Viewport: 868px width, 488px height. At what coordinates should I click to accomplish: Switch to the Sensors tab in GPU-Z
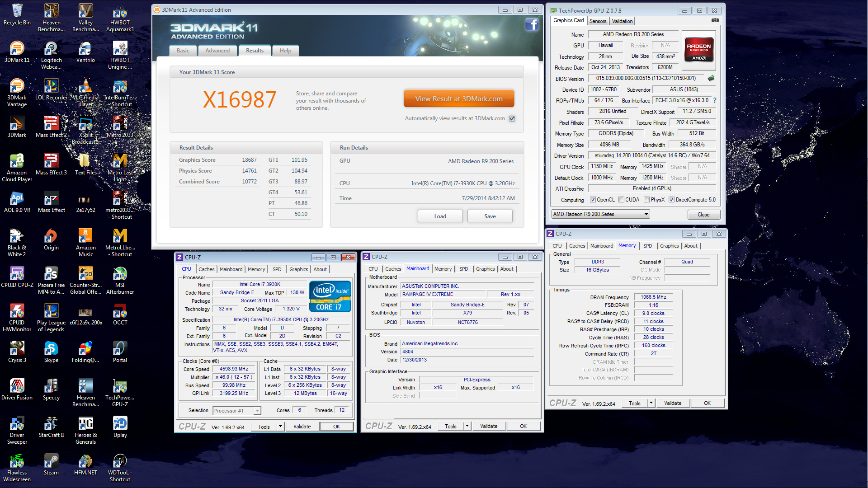(x=598, y=21)
